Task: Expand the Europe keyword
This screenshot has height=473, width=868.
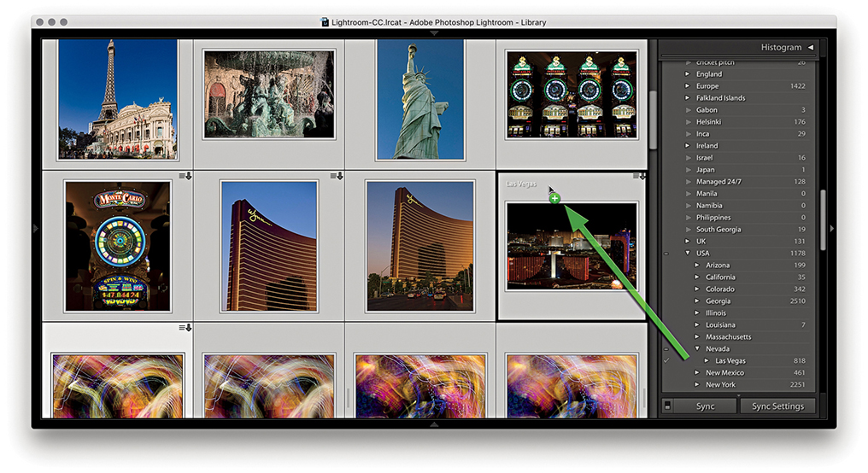Action: tap(688, 85)
